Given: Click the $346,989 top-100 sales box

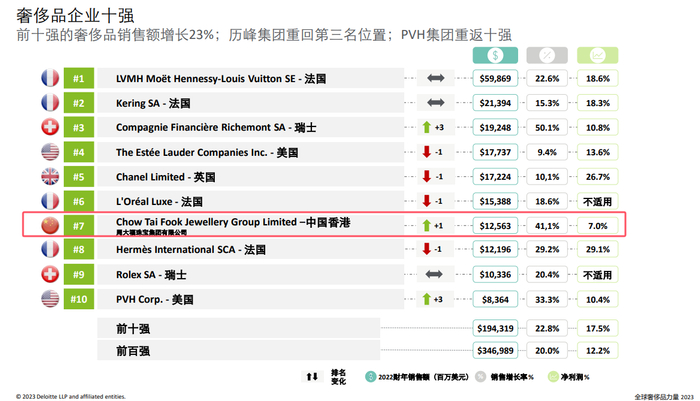Looking at the screenshot, I should [495, 351].
